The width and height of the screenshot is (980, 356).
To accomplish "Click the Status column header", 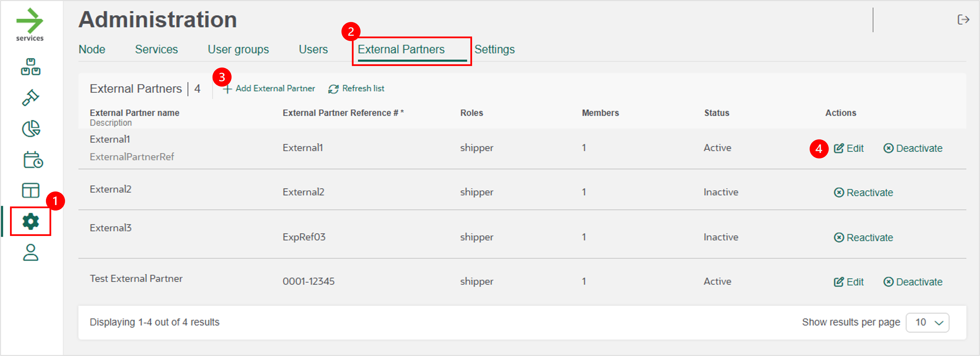I will coord(716,113).
